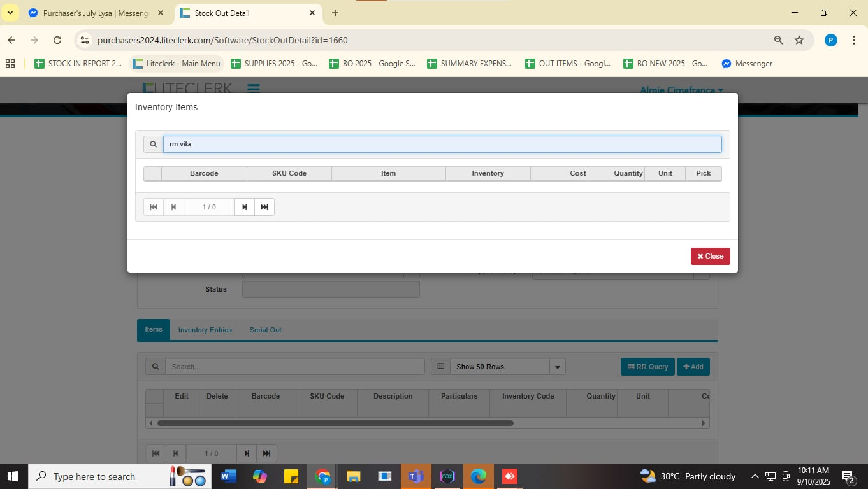
Task: Switch to the Purchaser's July Lysa Messenger tab
Action: pos(96,13)
